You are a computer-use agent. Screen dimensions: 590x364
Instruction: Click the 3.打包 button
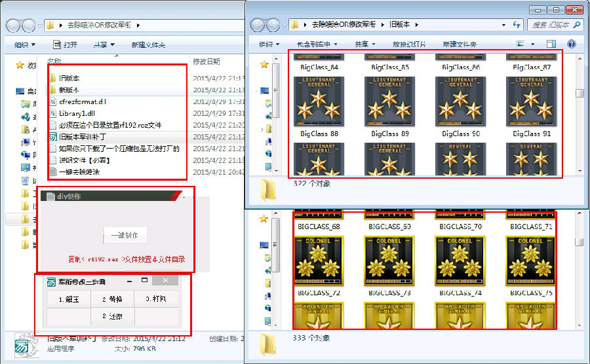pos(156,299)
